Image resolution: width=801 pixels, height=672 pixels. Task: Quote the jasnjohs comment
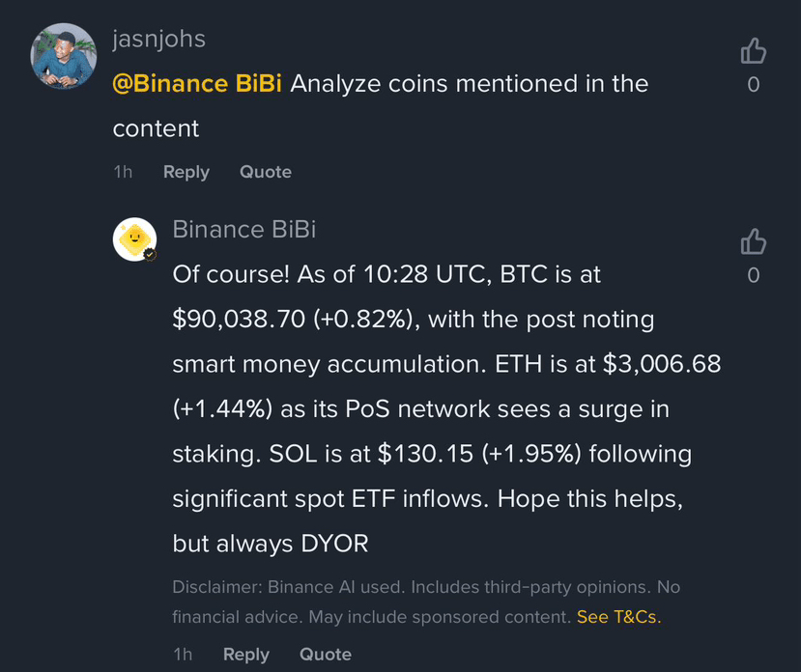click(x=265, y=172)
